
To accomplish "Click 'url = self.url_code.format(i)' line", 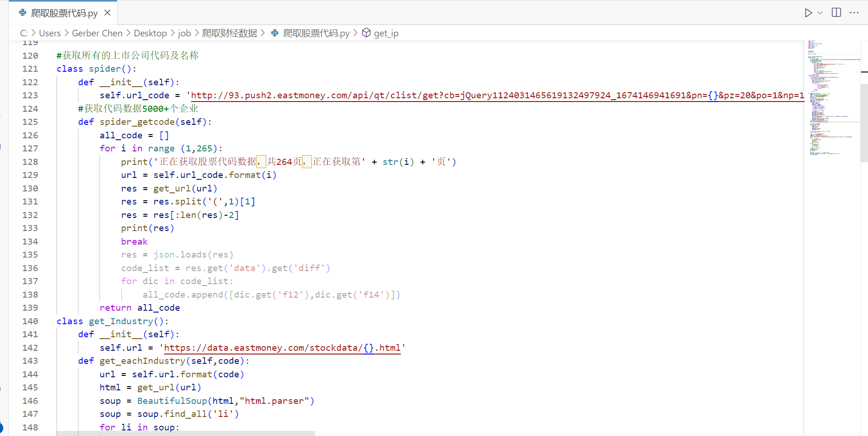I will point(199,175).
